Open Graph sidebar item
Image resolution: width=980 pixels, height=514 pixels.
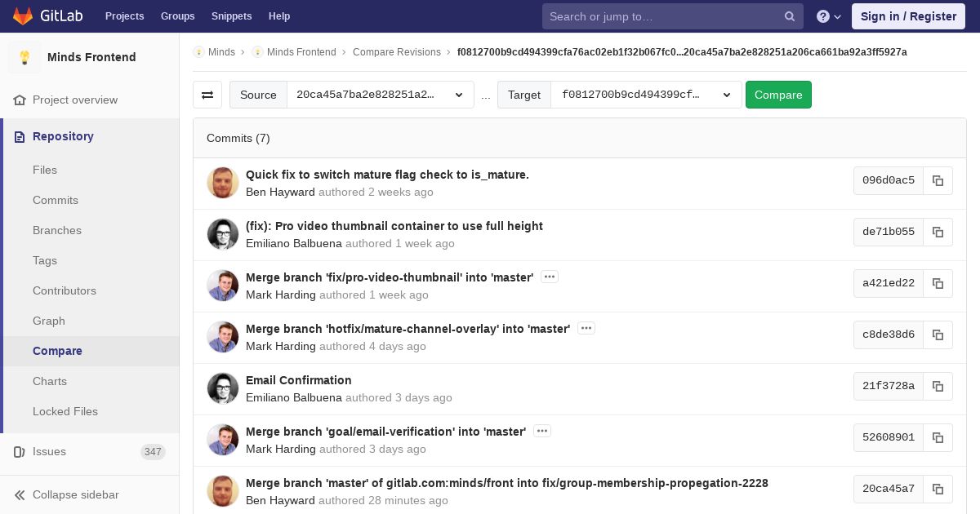(49, 321)
